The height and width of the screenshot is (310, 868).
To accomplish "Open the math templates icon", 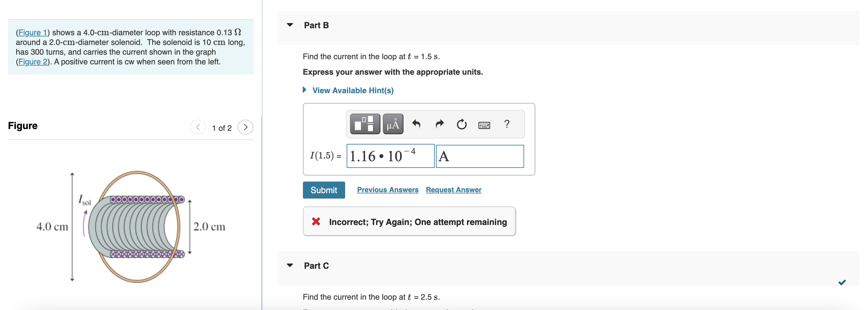I will click(365, 124).
